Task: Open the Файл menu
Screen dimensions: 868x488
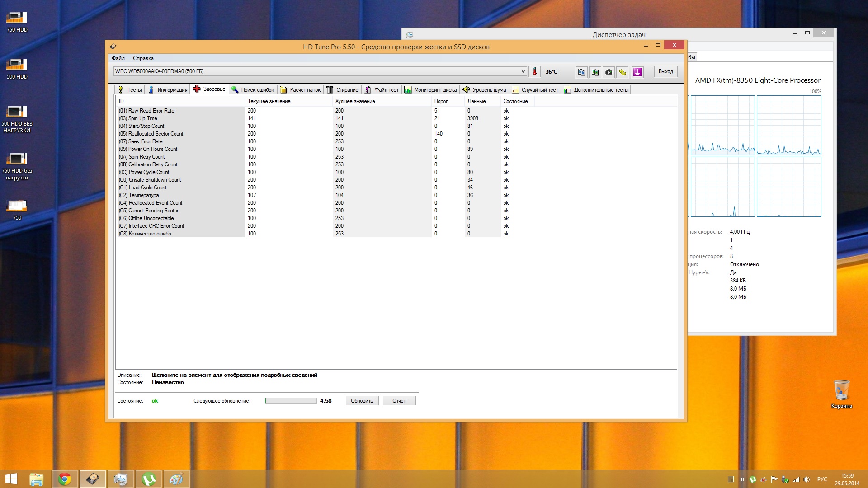Action: (x=118, y=58)
